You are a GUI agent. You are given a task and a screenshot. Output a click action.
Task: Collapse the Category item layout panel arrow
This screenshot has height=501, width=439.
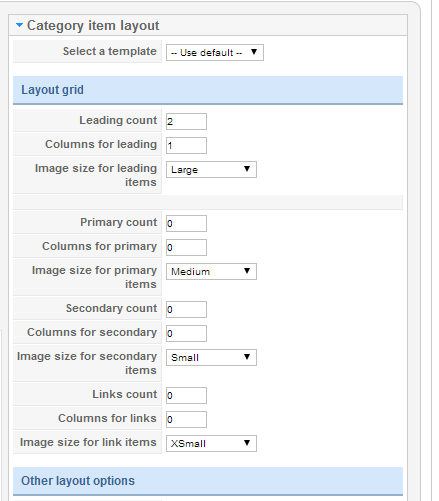pos(19,25)
